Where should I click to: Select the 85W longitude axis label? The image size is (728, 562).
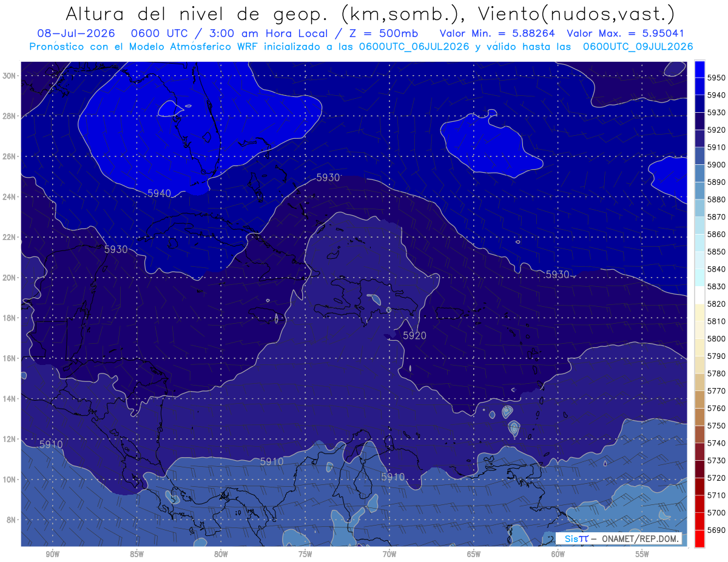(136, 554)
